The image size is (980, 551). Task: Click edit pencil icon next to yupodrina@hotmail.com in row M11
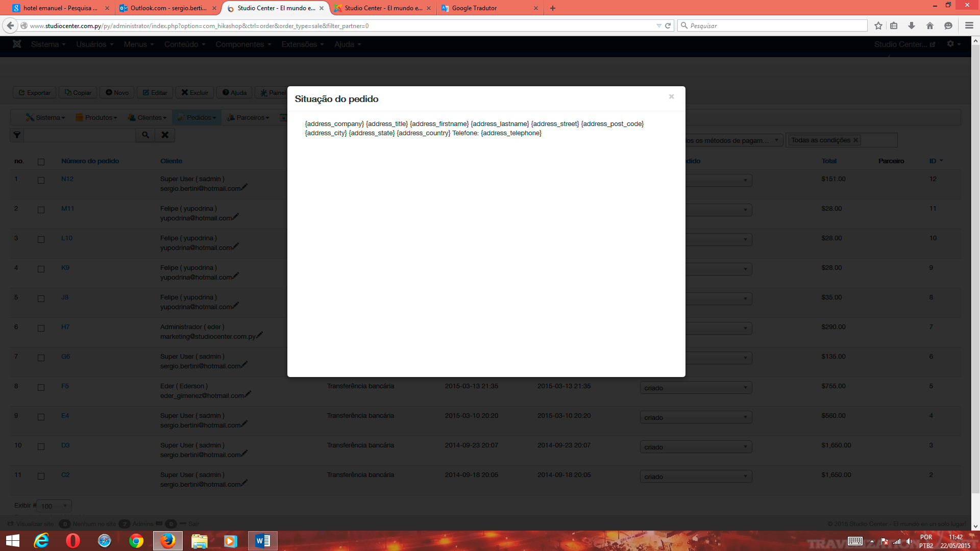(x=236, y=217)
